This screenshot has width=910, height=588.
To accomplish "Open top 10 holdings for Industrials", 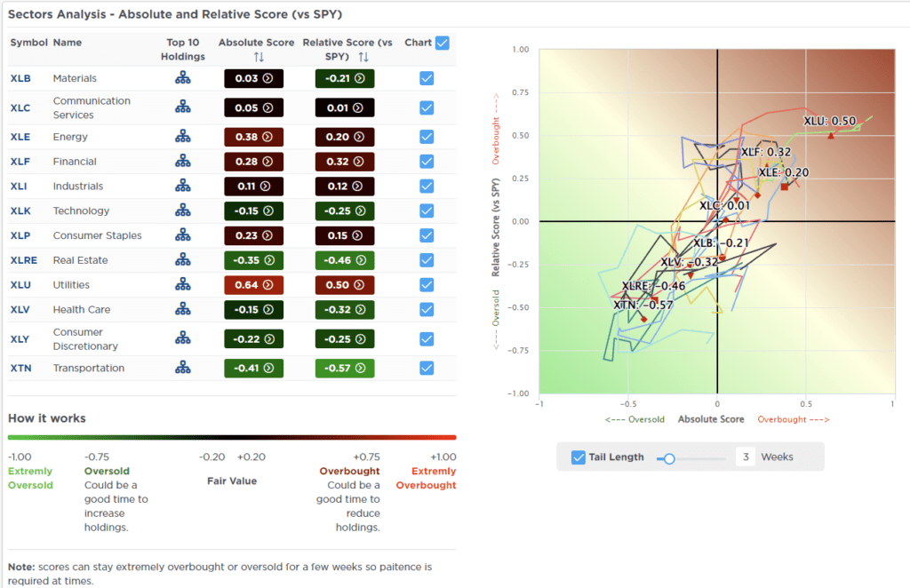I will [x=183, y=186].
